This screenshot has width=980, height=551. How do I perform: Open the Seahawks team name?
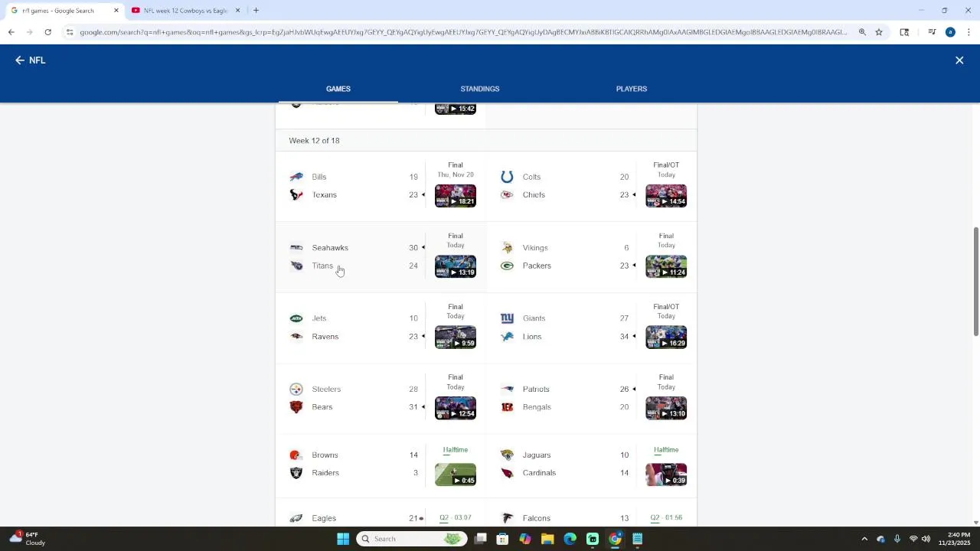pyautogui.click(x=330, y=248)
